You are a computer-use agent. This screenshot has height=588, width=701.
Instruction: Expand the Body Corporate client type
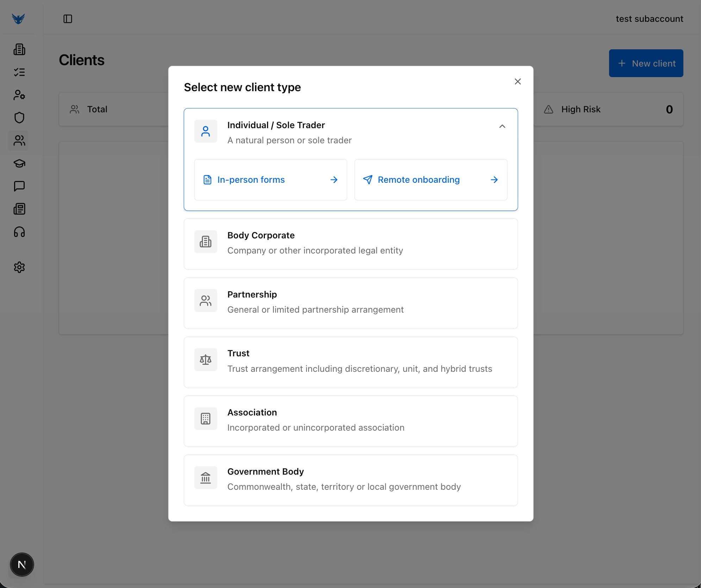pos(350,244)
